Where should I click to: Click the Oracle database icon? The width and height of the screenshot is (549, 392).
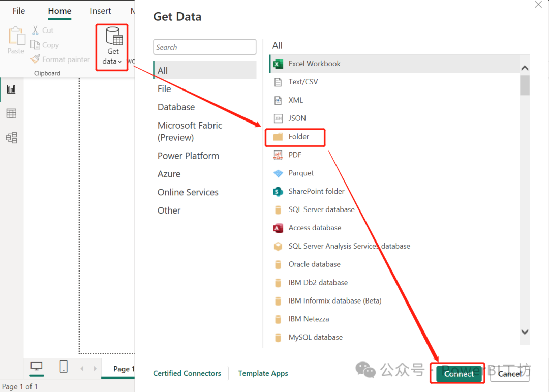[278, 264]
